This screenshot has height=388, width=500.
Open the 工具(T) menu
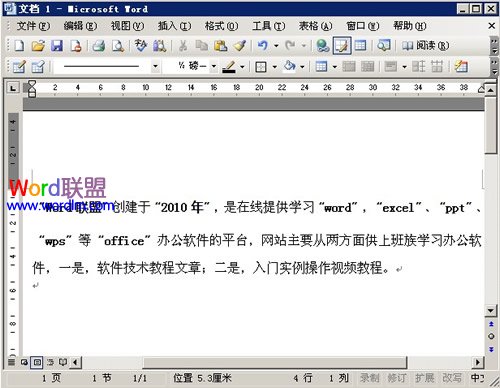pyautogui.click(x=268, y=26)
